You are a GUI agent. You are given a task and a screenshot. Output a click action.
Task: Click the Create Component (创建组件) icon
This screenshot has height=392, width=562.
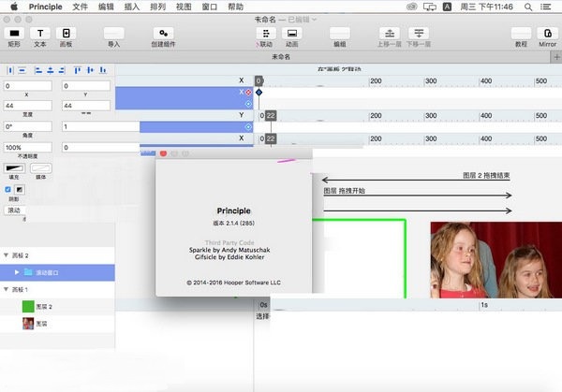(162, 33)
